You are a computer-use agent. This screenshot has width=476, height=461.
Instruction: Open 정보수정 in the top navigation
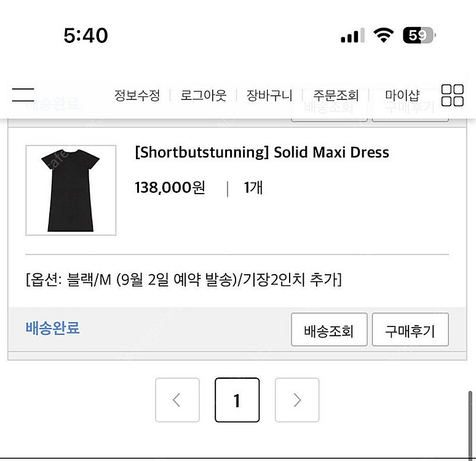137,95
